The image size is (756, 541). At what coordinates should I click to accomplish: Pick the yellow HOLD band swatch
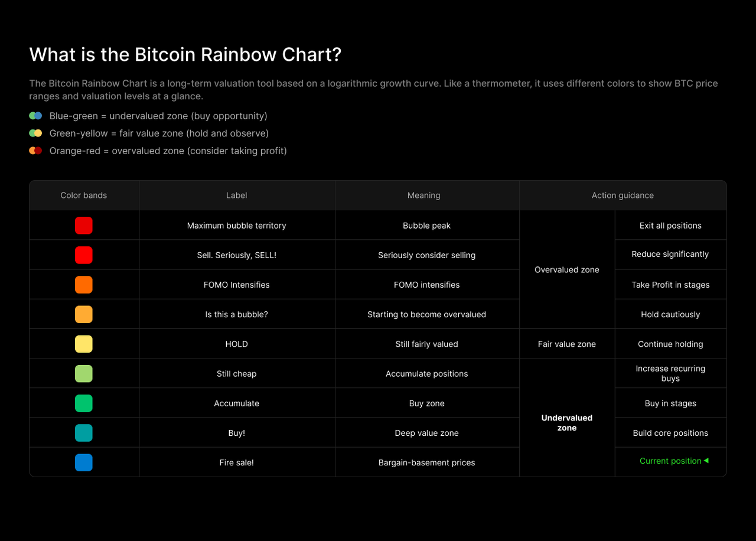84,344
